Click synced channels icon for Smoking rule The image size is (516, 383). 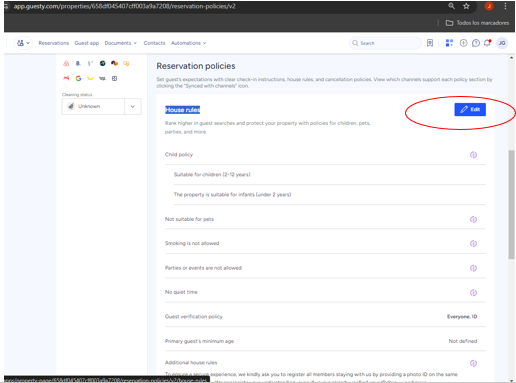tap(473, 244)
